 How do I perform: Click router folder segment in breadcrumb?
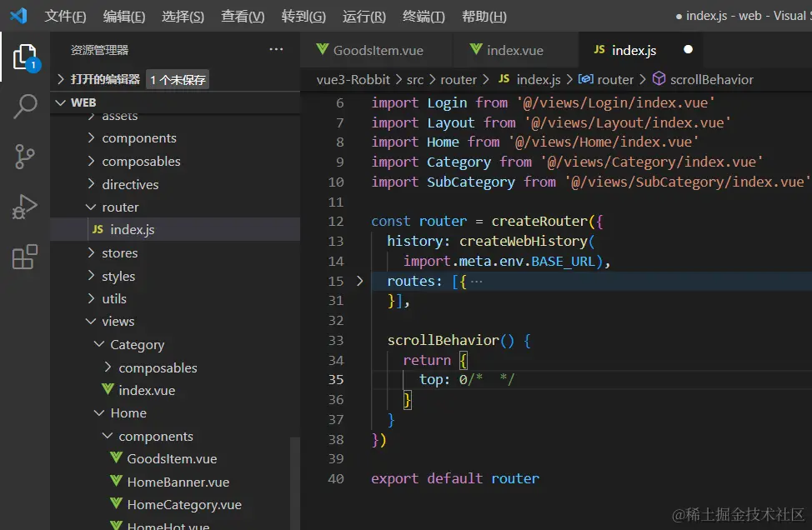pyautogui.click(x=459, y=79)
